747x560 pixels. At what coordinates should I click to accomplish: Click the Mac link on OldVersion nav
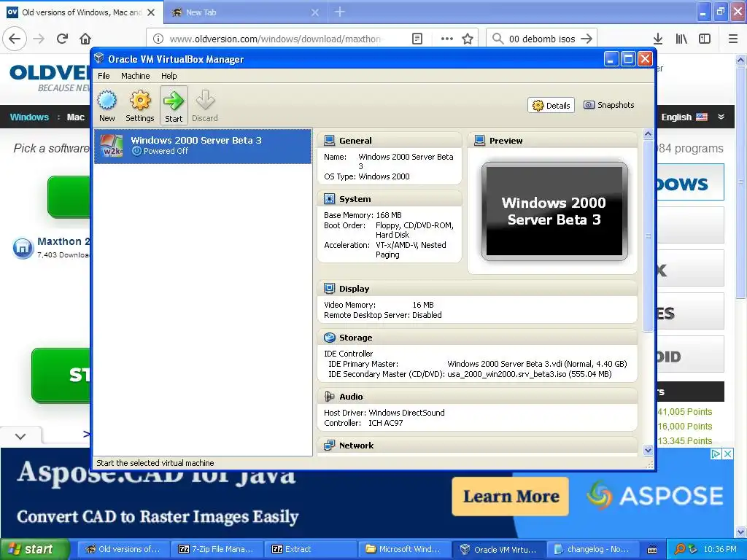(75, 117)
